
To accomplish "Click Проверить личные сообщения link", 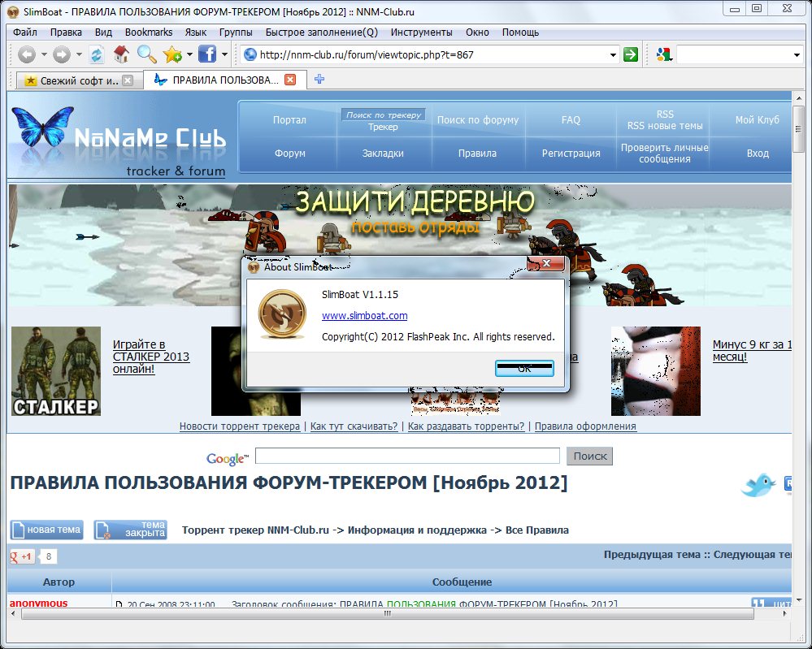I will pyautogui.click(x=664, y=154).
